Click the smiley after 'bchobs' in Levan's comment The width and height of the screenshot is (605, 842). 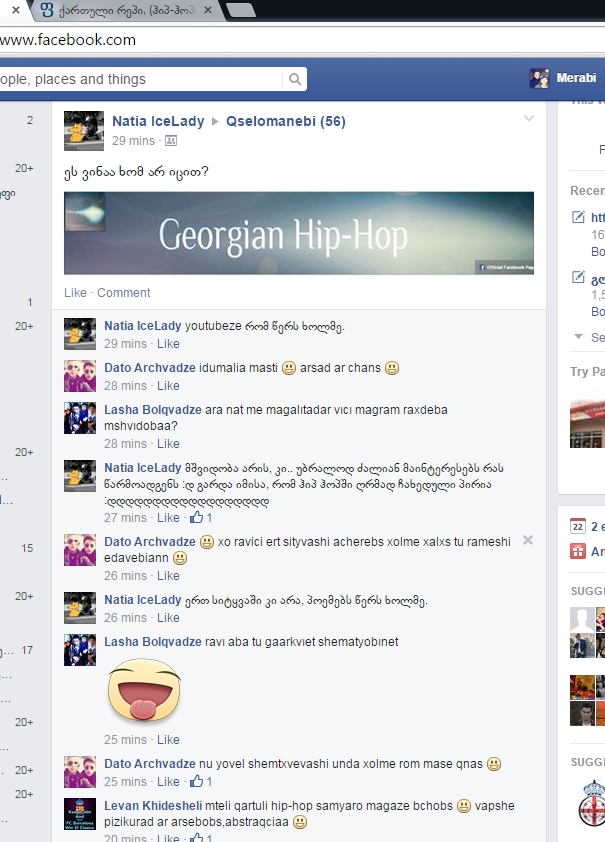pyautogui.click(x=464, y=805)
